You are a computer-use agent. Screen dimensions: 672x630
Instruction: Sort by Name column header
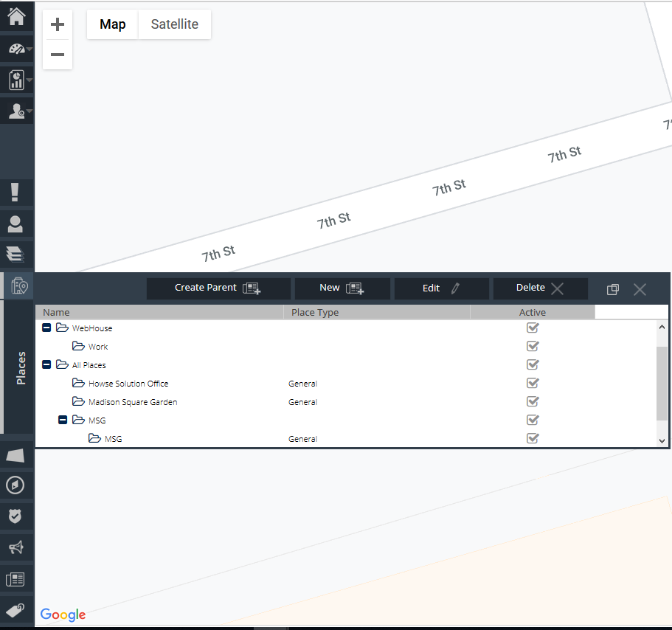coord(159,313)
